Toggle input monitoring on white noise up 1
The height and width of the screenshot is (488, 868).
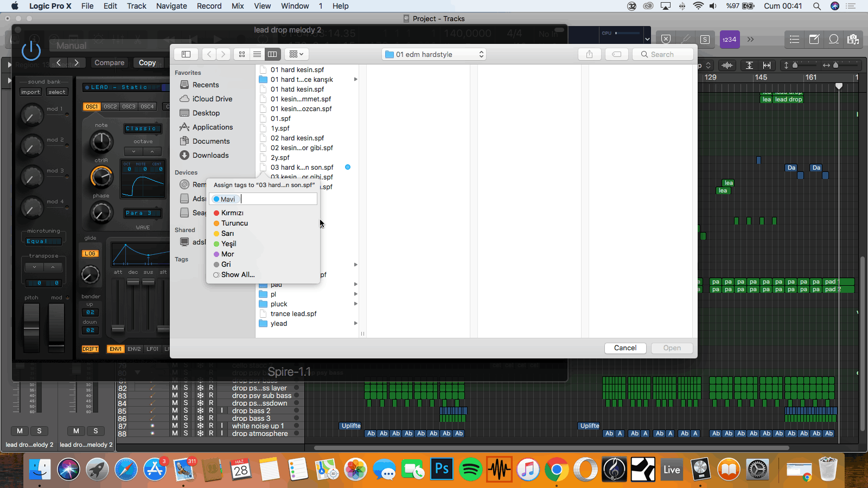point(222,426)
